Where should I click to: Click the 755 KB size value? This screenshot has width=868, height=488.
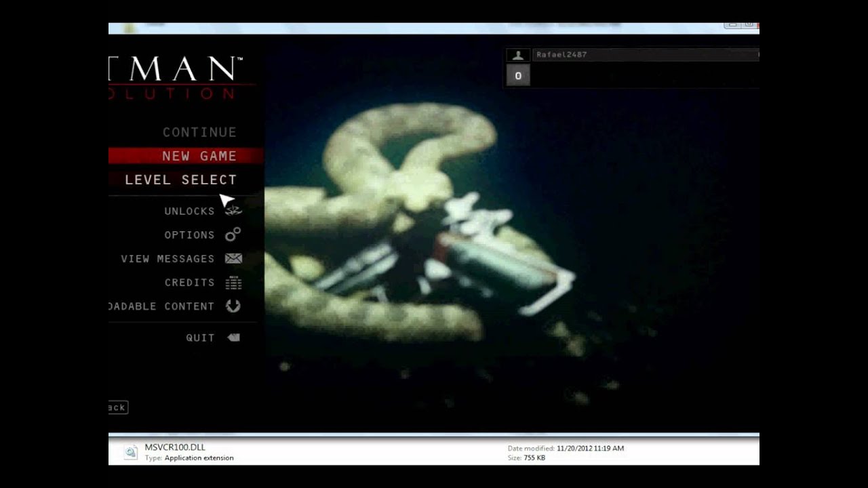534,458
